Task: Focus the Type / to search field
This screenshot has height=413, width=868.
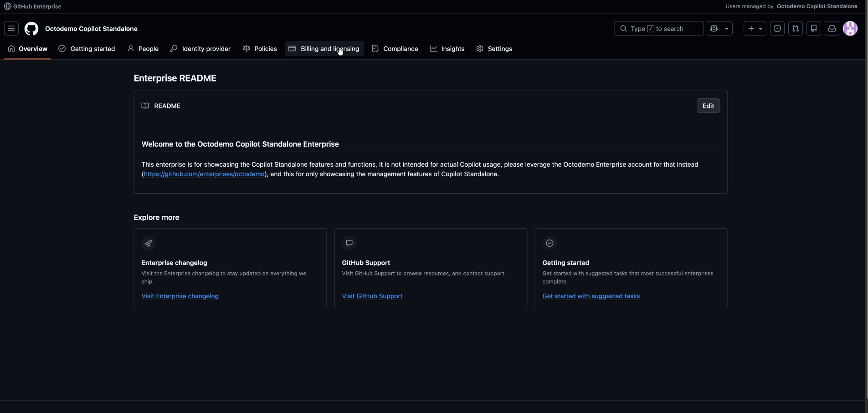Action: click(x=659, y=28)
